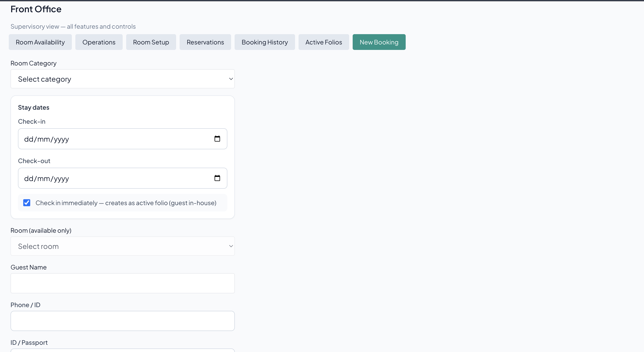644x352 pixels.
Task: Click the New Booking tab
Action: (x=379, y=42)
